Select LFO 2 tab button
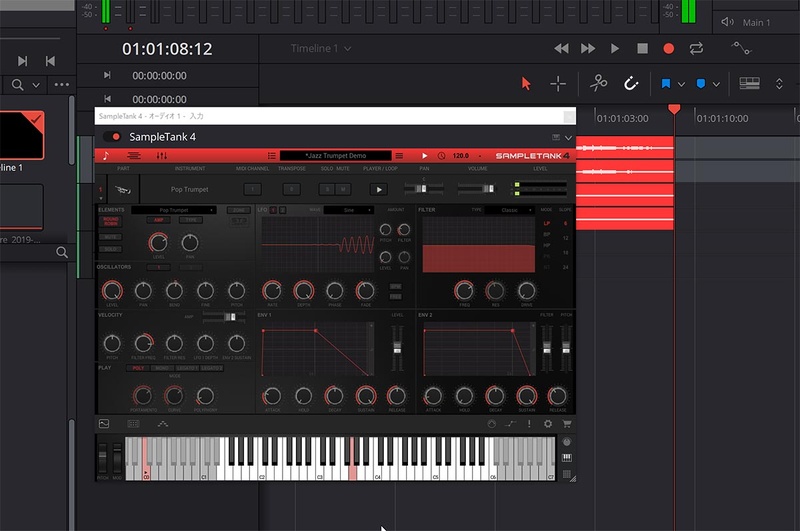The image size is (800, 531). (283, 210)
